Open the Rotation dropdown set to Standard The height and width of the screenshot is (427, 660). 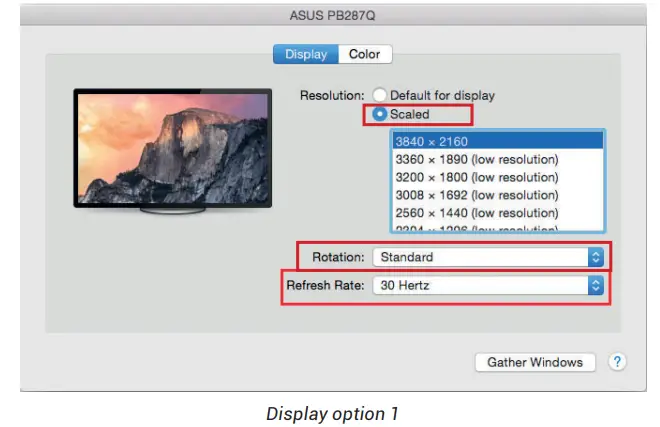pyautogui.click(x=489, y=257)
